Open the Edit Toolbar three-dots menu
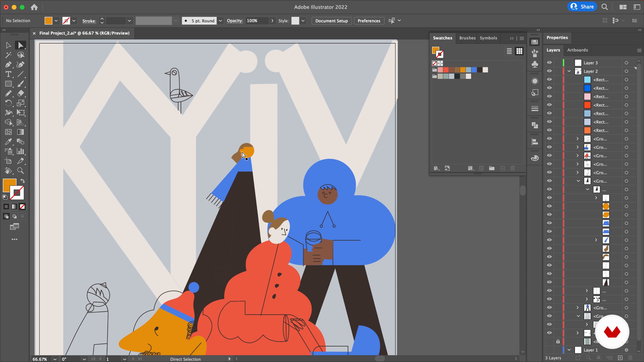The height and width of the screenshot is (362, 644). 14,239
